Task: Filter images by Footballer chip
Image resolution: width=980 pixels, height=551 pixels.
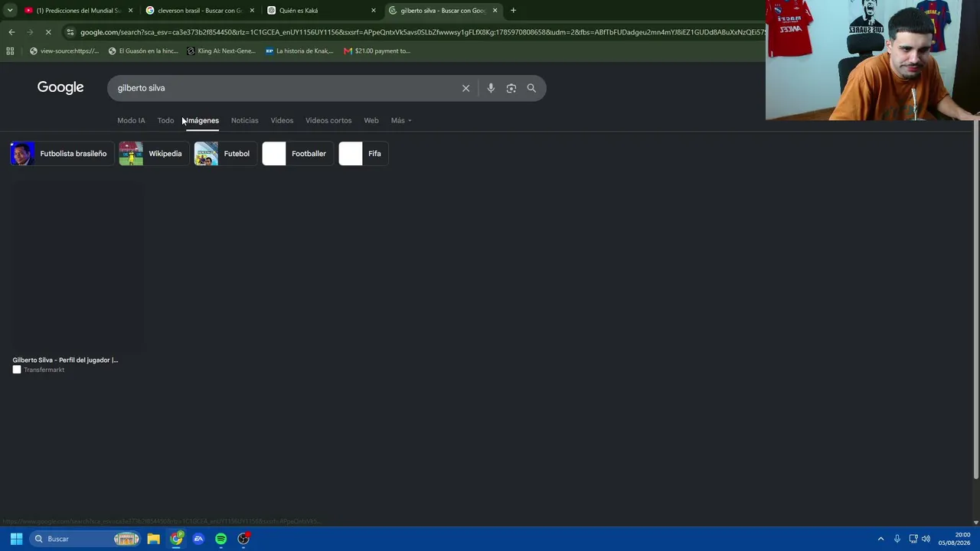Action: tap(297, 154)
